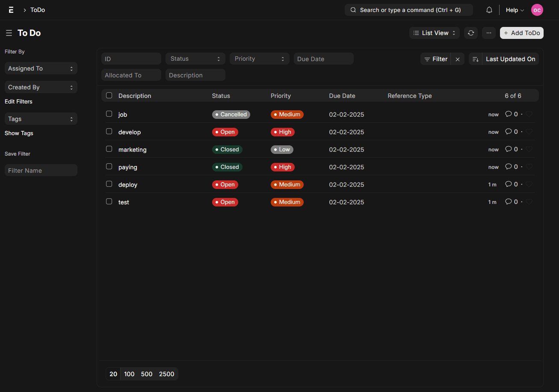Expand the Tags sidebar dropdown
Screen dimensions: 559x392
[x=41, y=119]
